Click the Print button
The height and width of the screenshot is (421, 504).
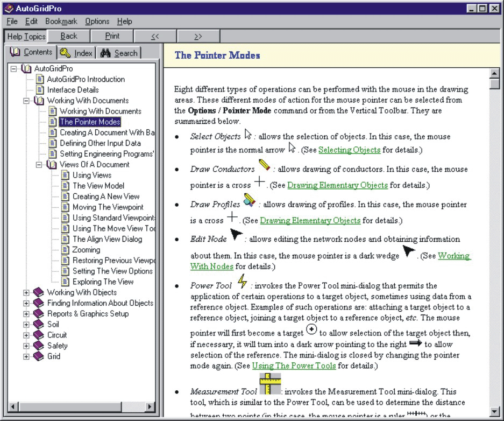click(112, 36)
